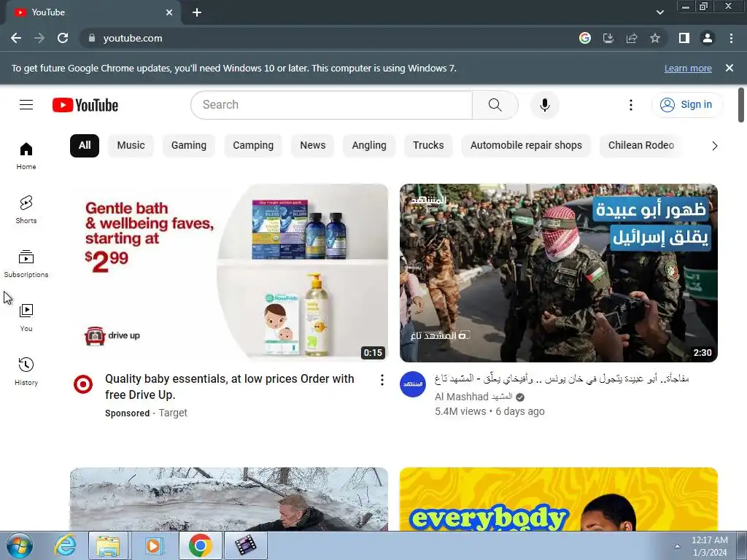Click the magnifier search button
Image resolution: width=747 pixels, height=560 pixels.
point(495,105)
